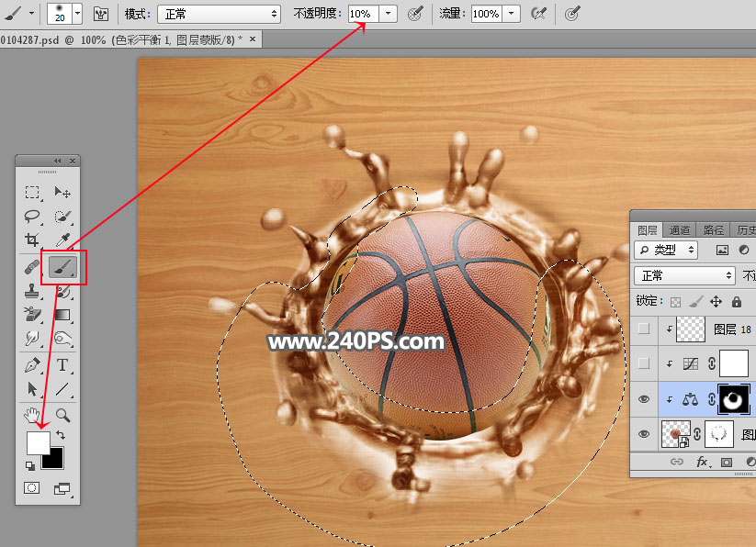The height and width of the screenshot is (547, 756).
Task: Select the Eraser tool
Action: [x=32, y=315]
